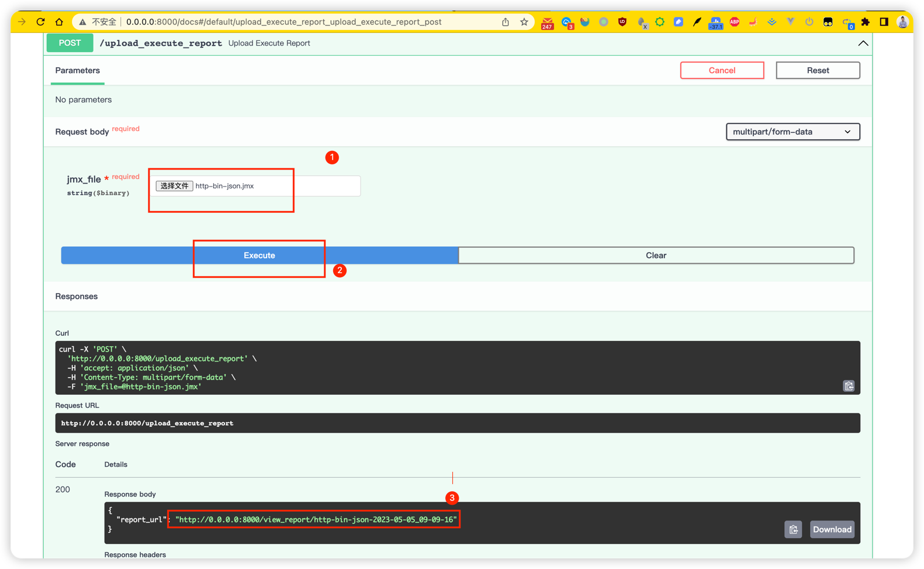Click the choose file button for jmx_file

[174, 186]
